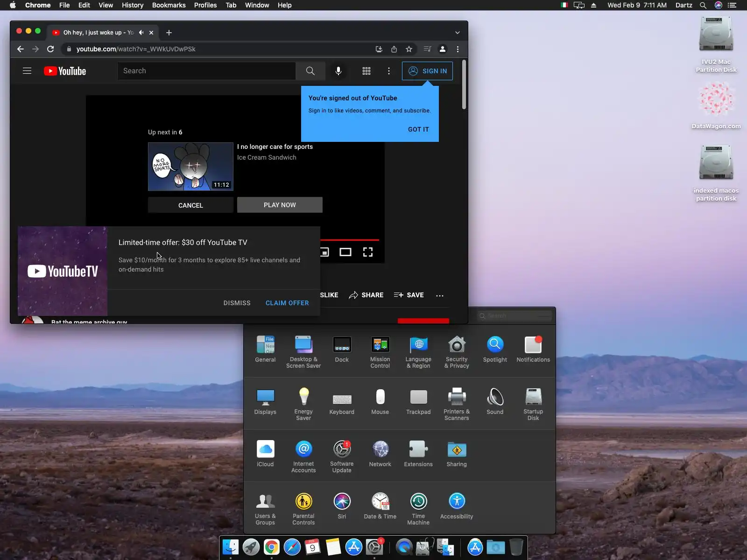Reload the YouTube page
Viewport: 747px width, 560px height.
50,49
